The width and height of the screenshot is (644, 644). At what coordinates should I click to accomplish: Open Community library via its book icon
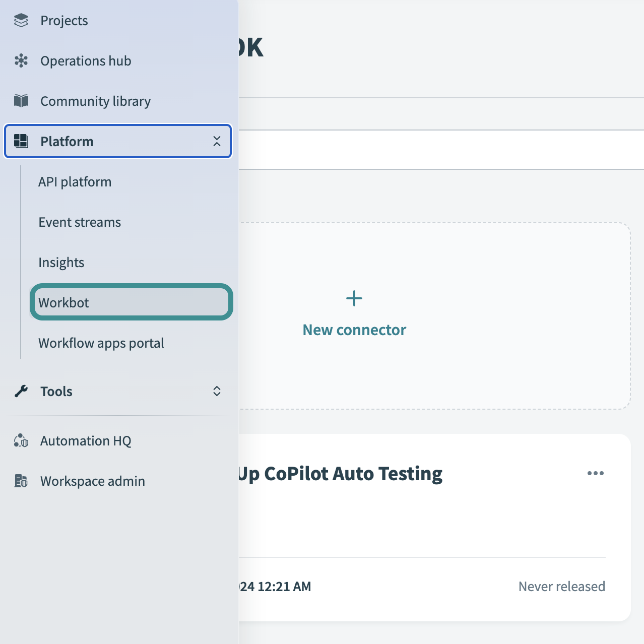(x=21, y=101)
